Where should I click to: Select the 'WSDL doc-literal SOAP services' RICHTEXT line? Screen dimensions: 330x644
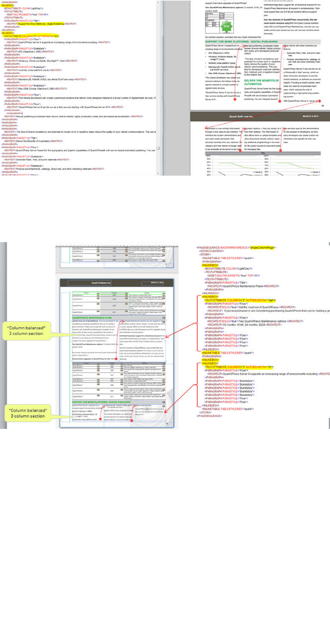coord(47,79)
